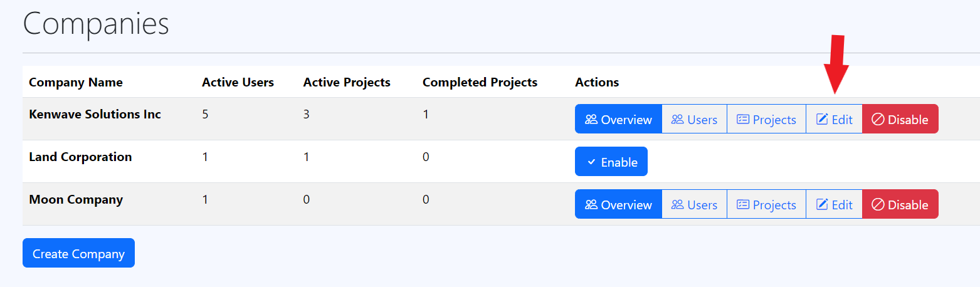
Task: Click checklist icon in Moon Company's Projects button
Action: coord(743,204)
